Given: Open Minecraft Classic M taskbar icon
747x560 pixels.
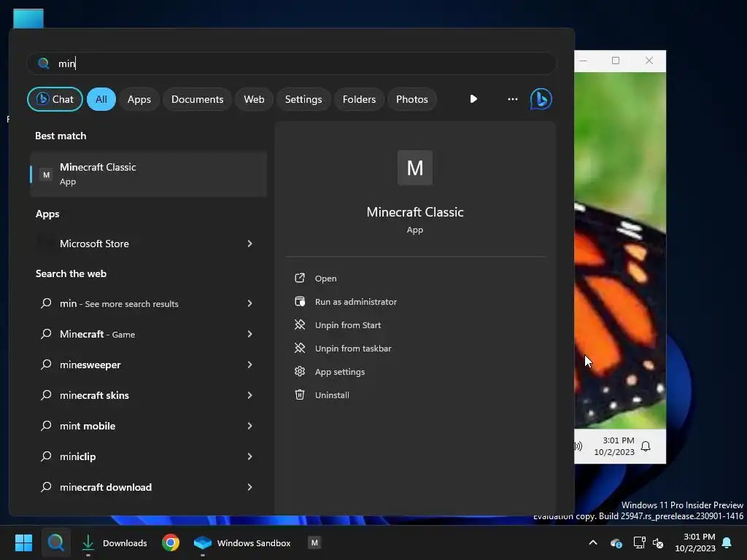Looking at the screenshot, I should [314, 542].
